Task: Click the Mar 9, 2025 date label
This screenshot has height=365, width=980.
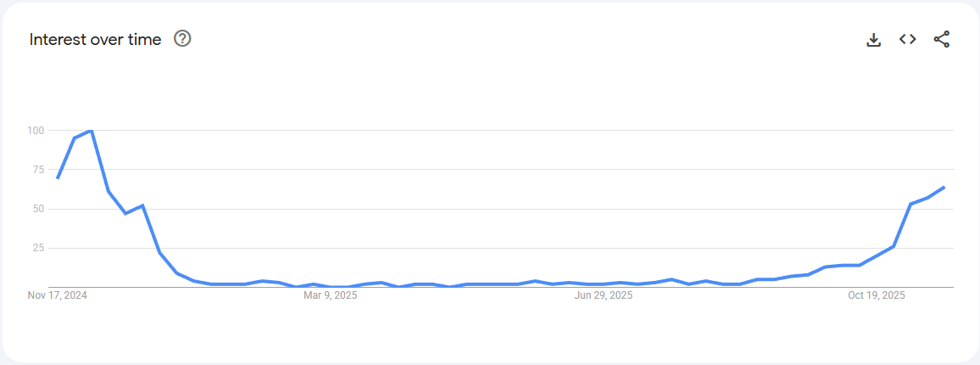Action: coord(331,295)
